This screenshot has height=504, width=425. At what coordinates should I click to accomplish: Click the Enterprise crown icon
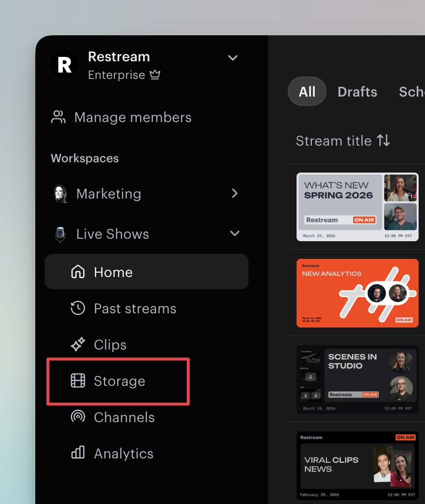(x=155, y=75)
